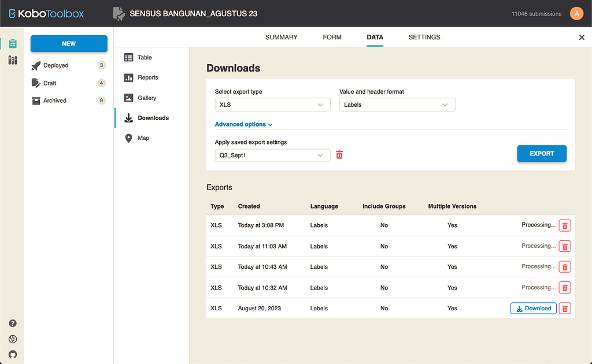Click the GitHub icon at bottom left
592x364 pixels.
12,354
